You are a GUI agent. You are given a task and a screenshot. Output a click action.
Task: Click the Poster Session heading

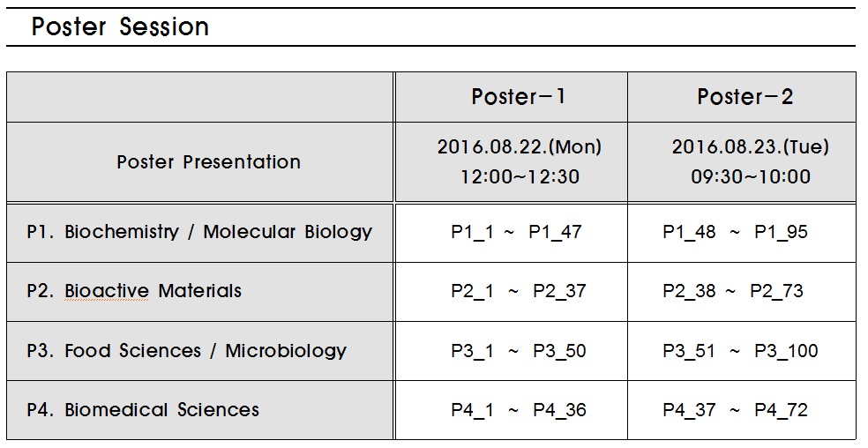tap(120, 27)
